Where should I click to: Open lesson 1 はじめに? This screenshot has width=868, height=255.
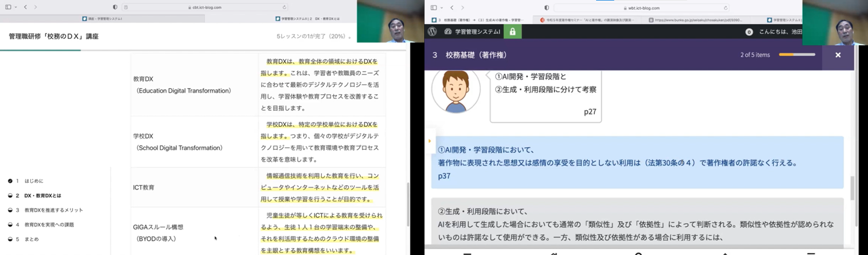click(x=33, y=181)
